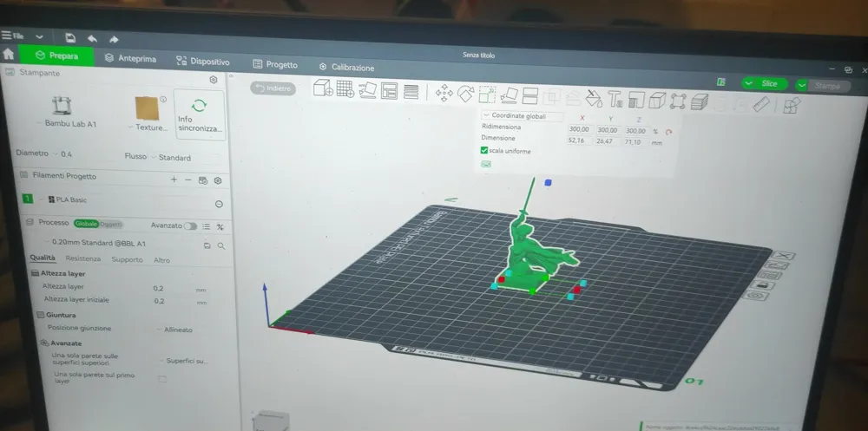This screenshot has height=431, width=868.
Task: Reset scale with the red arrow icon
Action: 668,132
